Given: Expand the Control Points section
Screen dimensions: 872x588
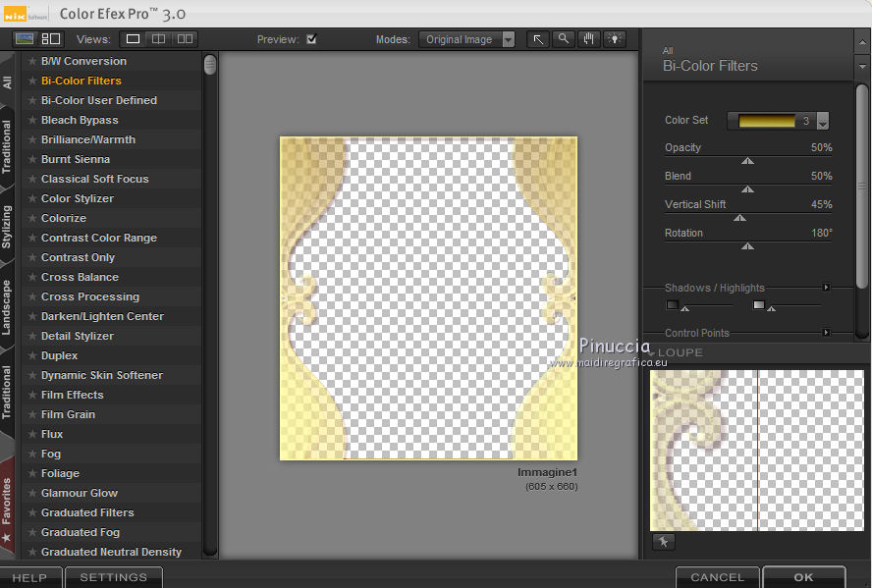Looking at the screenshot, I should [x=826, y=333].
